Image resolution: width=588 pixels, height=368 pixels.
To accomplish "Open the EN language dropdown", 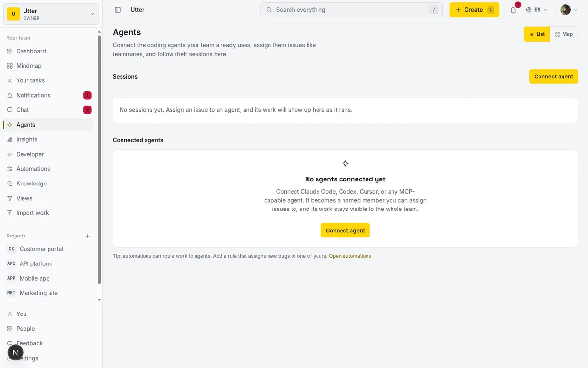I will point(537,10).
